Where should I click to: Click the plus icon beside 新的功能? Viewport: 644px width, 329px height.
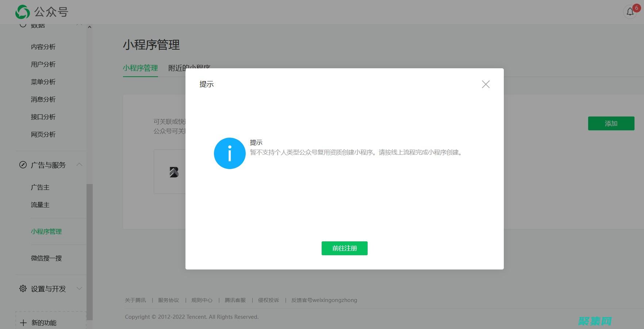coord(23,323)
